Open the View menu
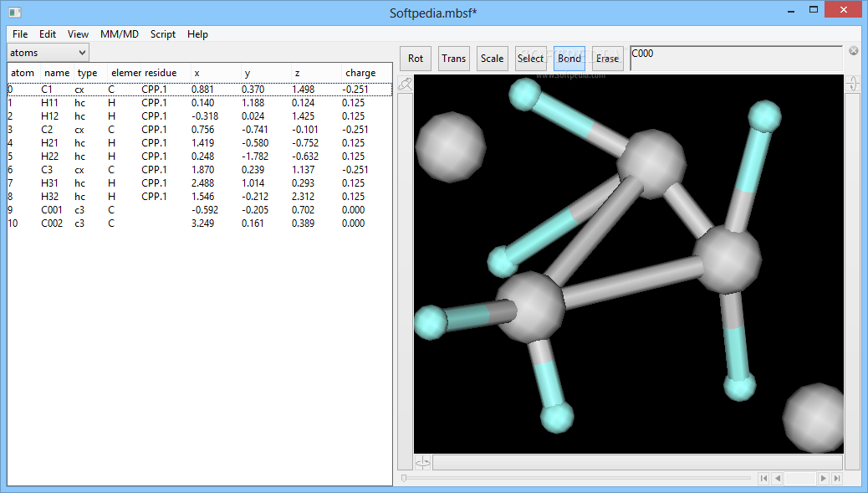Image resolution: width=868 pixels, height=493 pixels. [x=78, y=34]
